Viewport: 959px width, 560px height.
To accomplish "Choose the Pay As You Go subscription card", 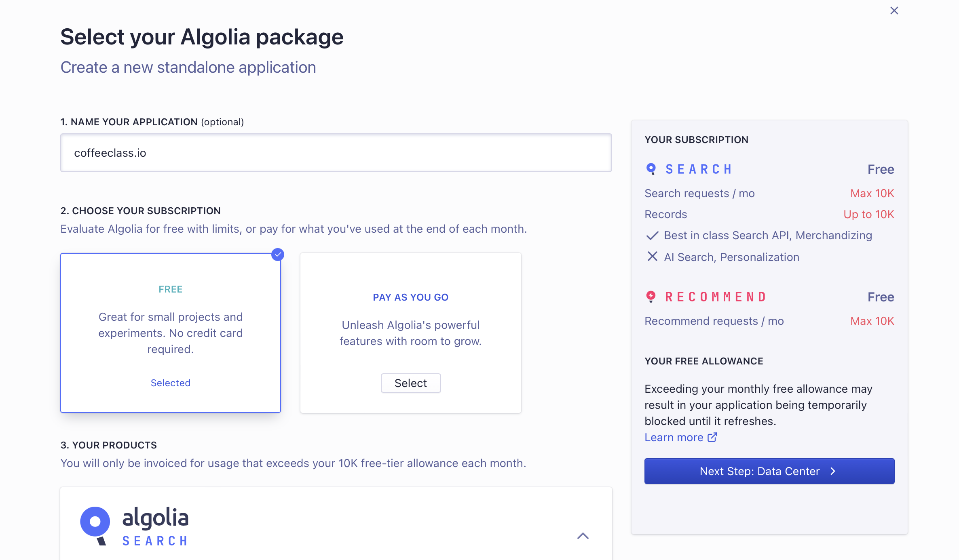I will (x=410, y=333).
